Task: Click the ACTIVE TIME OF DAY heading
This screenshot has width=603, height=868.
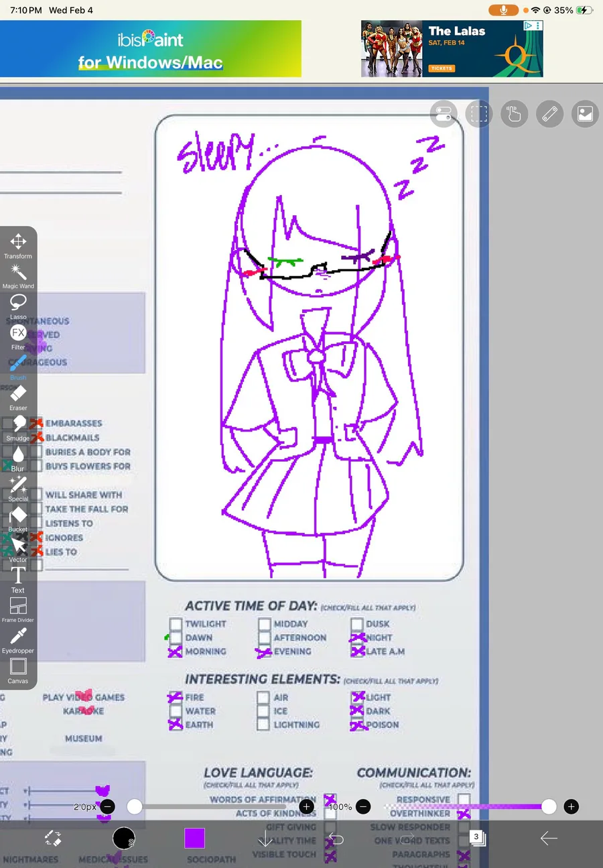Action: click(x=251, y=605)
